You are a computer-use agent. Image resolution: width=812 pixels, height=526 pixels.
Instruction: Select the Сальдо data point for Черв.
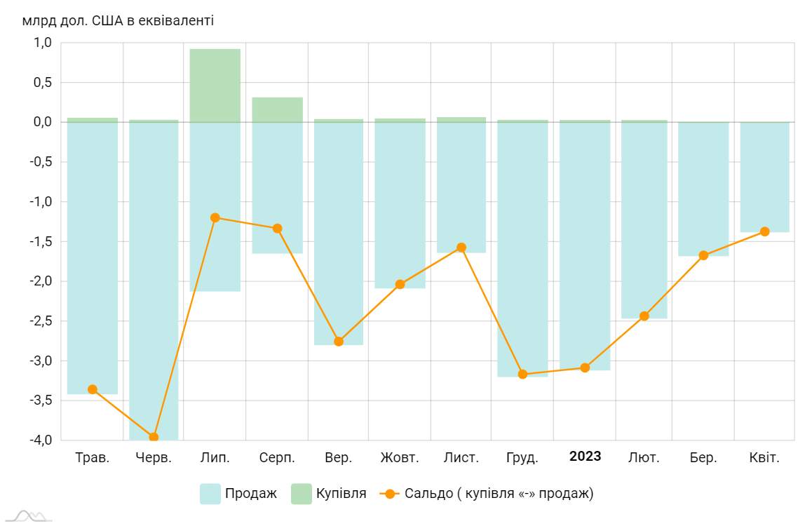click(x=154, y=438)
